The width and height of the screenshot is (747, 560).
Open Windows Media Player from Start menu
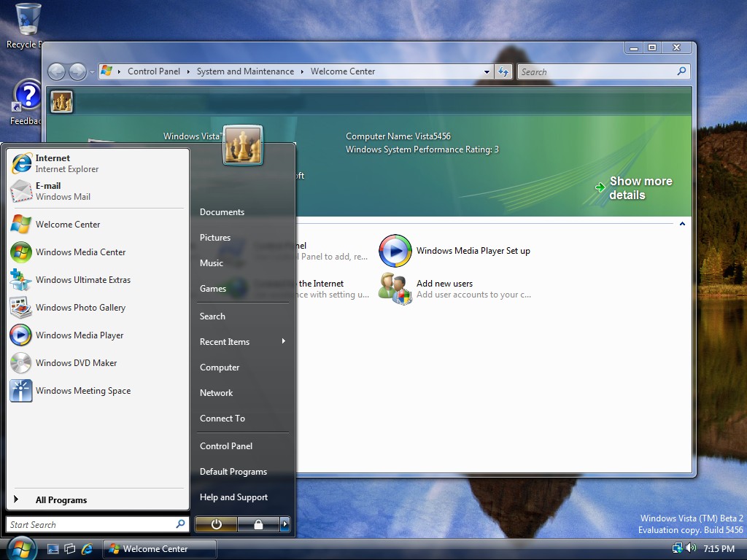pyautogui.click(x=98, y=335)
